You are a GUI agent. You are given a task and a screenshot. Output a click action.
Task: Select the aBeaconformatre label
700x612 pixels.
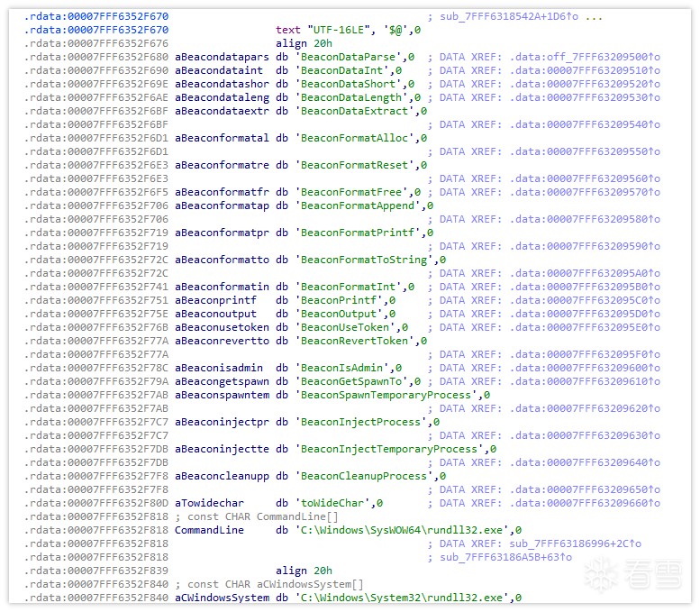[x=222, y=165]
